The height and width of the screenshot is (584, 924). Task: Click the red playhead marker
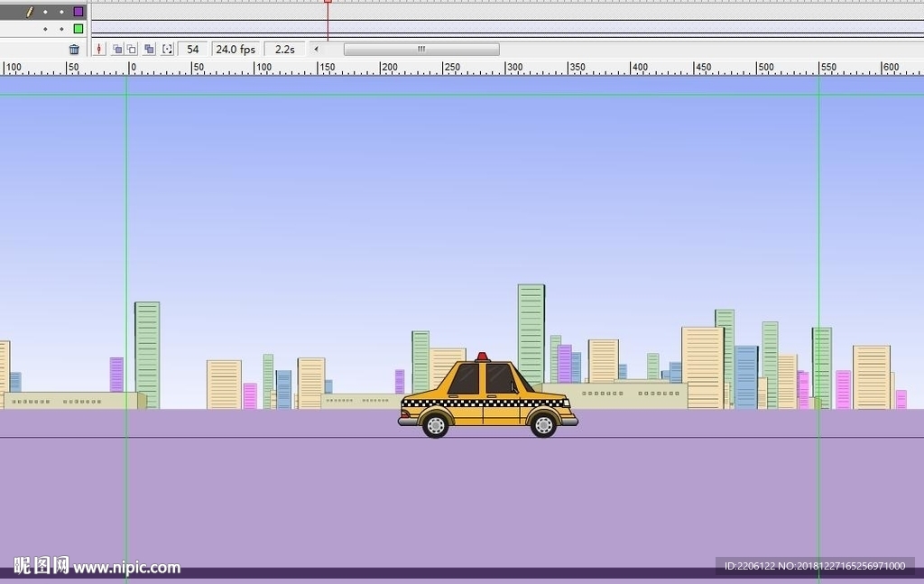[328, 2]
